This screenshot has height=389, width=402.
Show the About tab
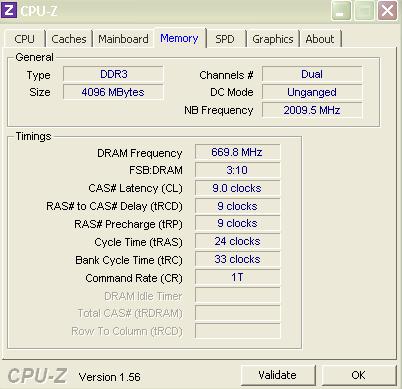[x=320, y=39]
